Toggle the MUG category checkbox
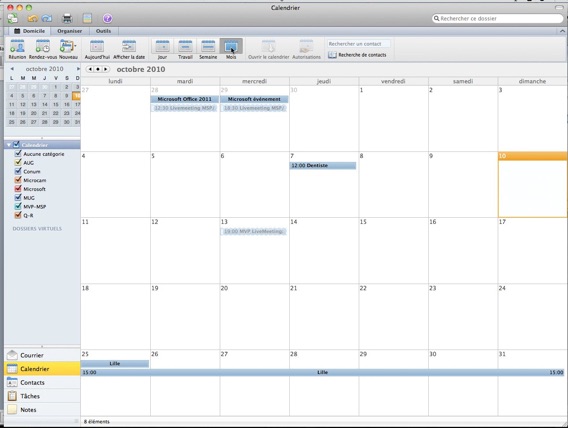Screen dimensions: 568x428 (18, 197)
